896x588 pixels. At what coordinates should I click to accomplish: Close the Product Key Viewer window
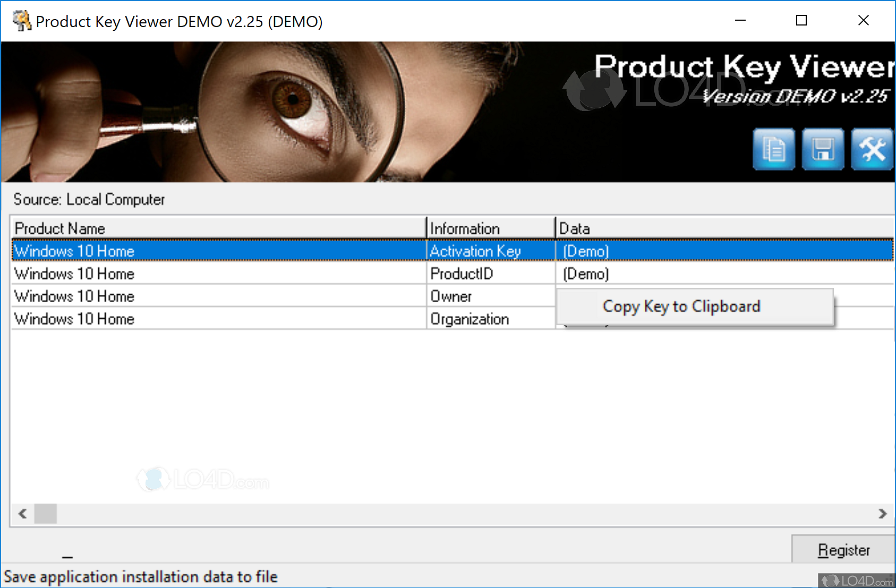click(864, 21)
